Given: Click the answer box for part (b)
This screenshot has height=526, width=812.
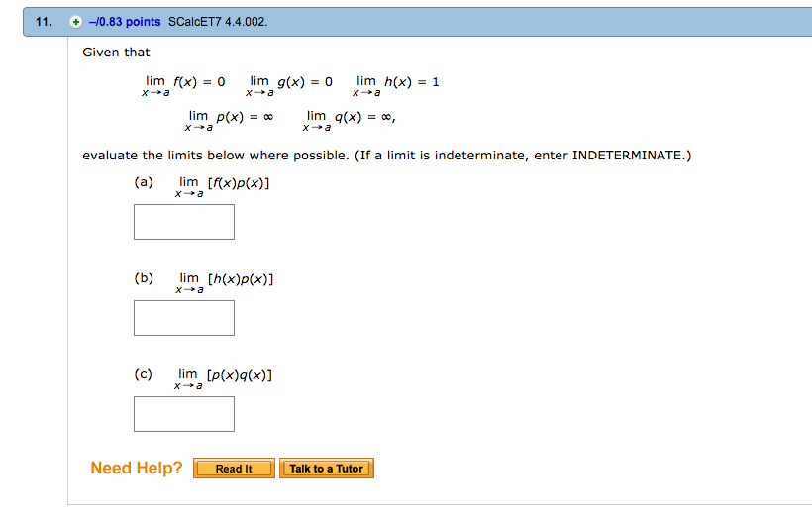Looking at the screenshot, I should tap(184, 318).
